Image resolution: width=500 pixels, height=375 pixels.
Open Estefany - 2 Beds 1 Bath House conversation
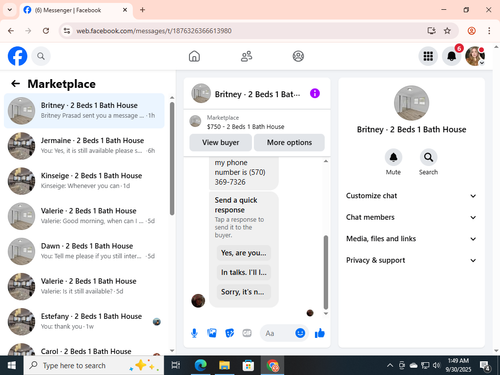point(84,322)
